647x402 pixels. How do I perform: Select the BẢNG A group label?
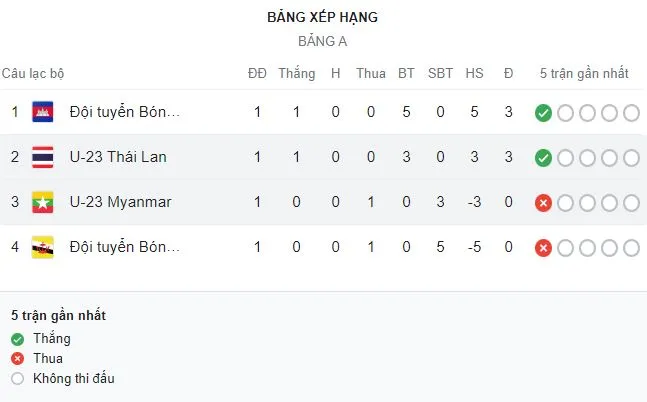(x=323, y=42)
